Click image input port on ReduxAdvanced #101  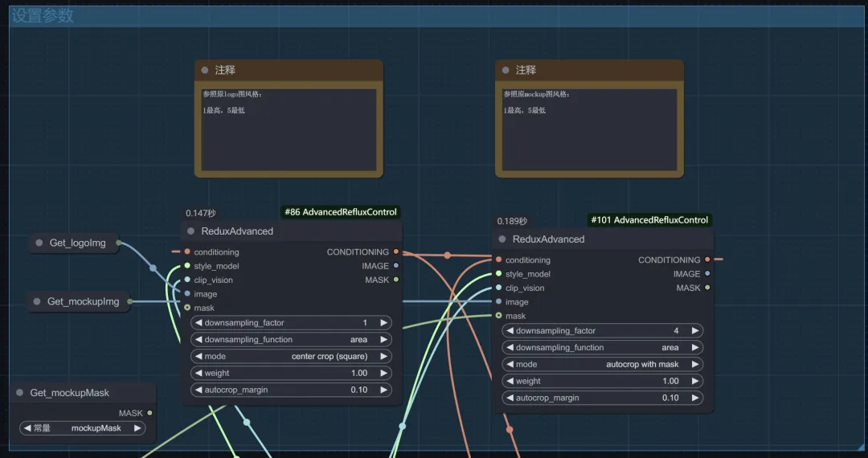[499, 301]
